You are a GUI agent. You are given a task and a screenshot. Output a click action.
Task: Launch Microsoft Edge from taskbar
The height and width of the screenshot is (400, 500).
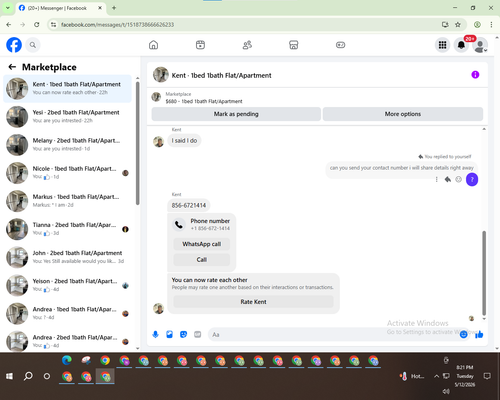[67, 360]
